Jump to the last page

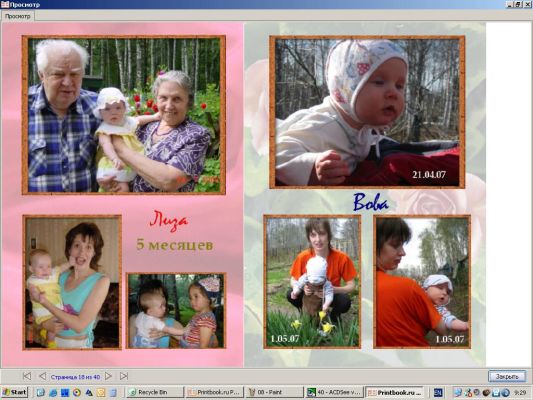[x=124, y=376]
